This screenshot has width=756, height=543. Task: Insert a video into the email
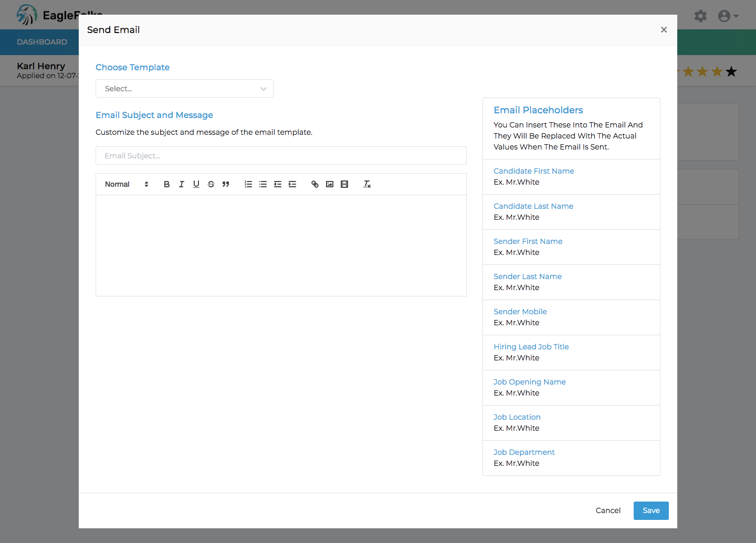344,184
